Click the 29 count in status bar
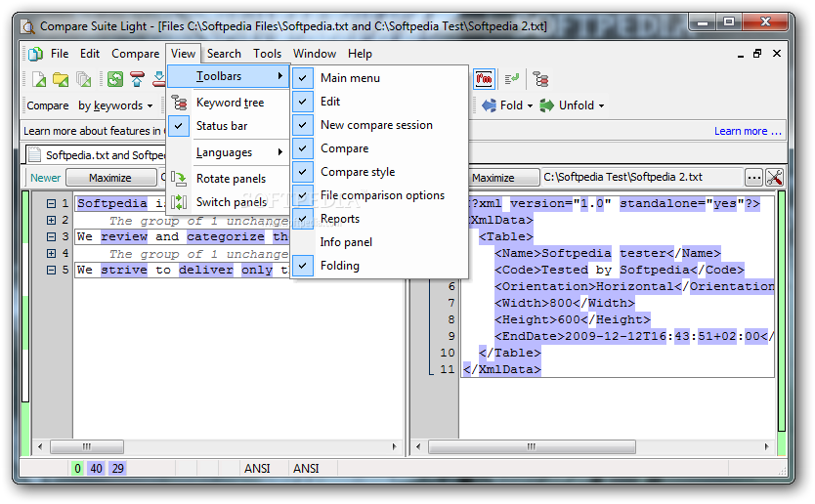 click(118, 469)
